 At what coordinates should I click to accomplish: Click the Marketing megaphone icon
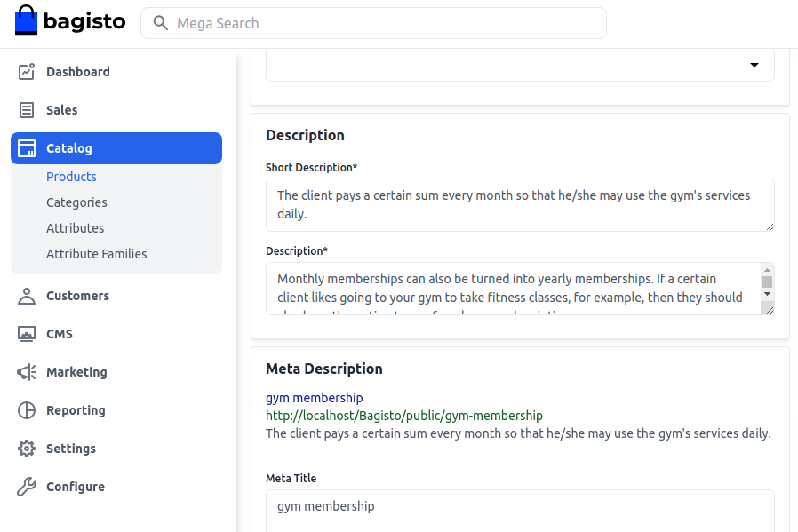tap(27, 372)
